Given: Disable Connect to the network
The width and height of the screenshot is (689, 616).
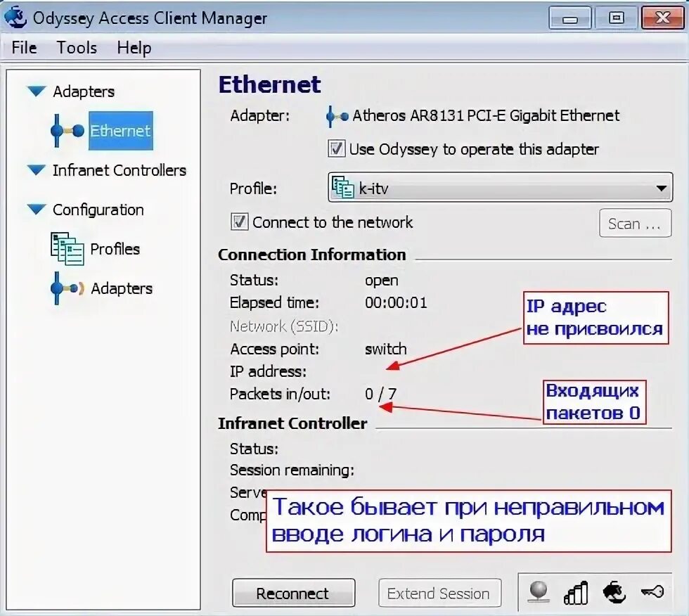Looking at the screenshot, I should pyautogui.click(x=239, y=222).
